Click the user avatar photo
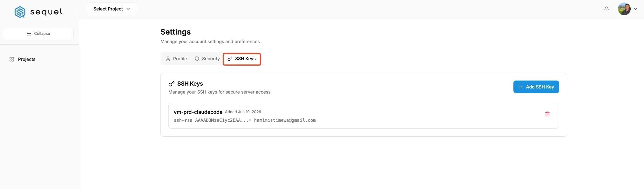Viewport: 644px width, 189px height. [x=624, y=9]
